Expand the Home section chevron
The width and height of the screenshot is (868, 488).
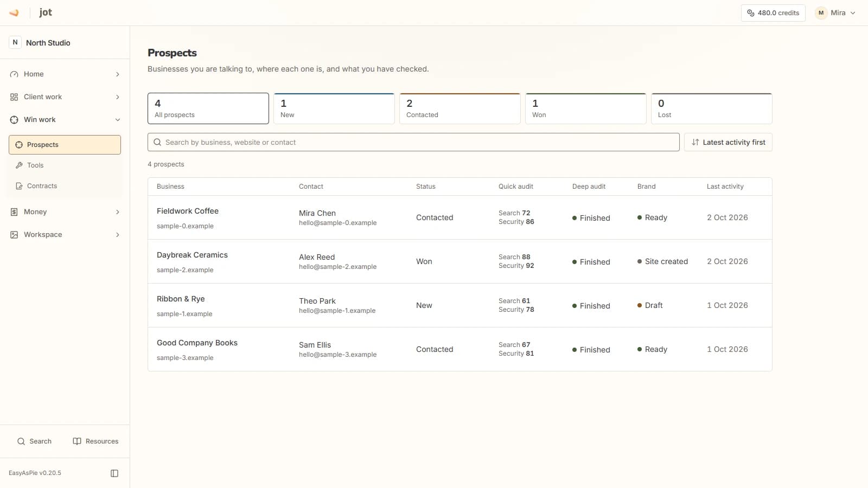[118, 74]
